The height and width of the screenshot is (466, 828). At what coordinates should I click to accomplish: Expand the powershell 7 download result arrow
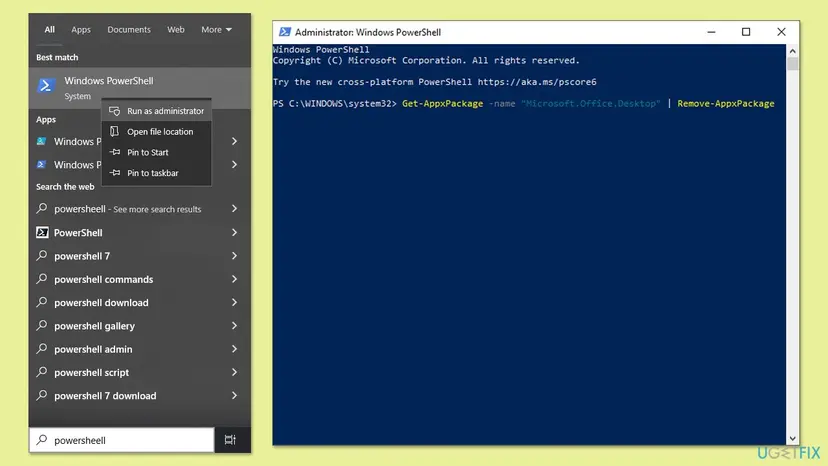coord(234,395)
